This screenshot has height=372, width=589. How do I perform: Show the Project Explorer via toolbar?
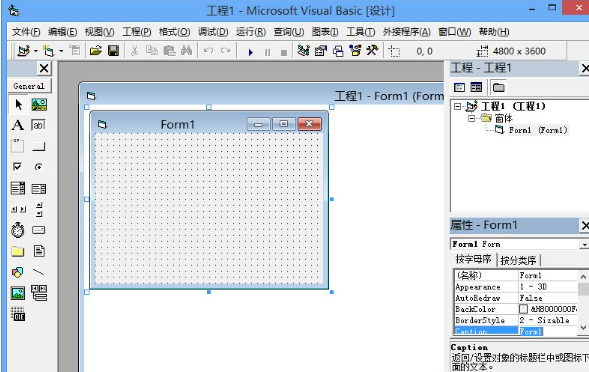(304, 50)
